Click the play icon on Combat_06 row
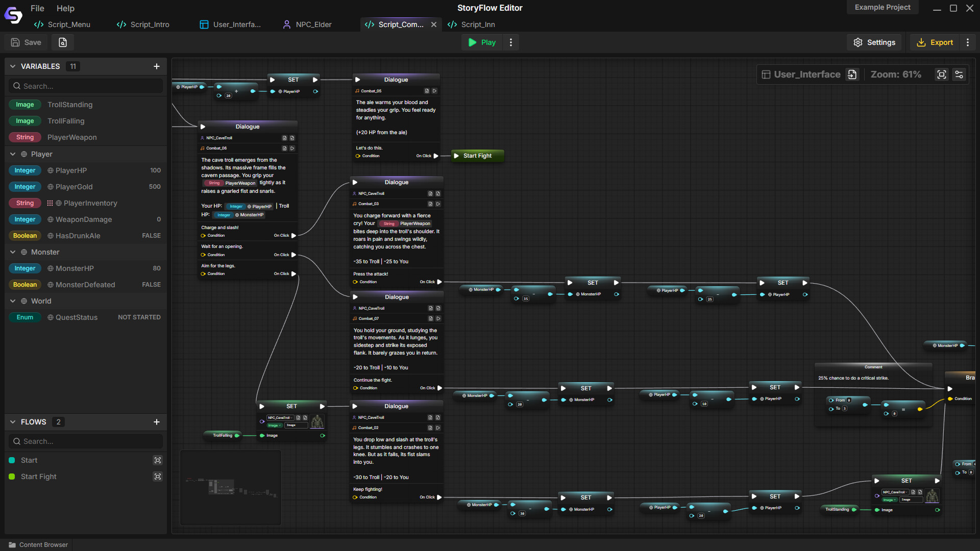 point(292,148)
